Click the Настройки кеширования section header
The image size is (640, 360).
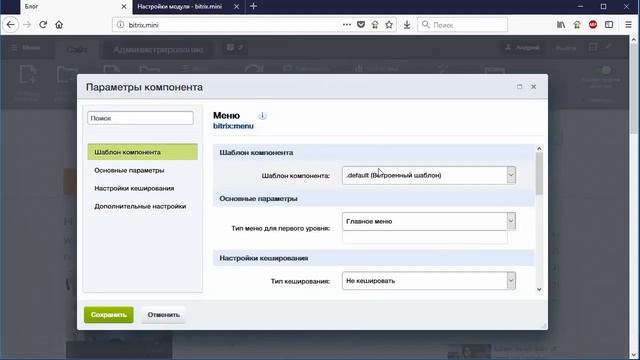pos(373,258)
